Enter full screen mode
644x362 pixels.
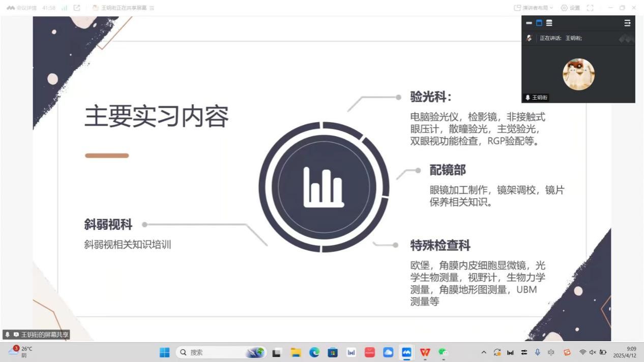tap(590, 8)
